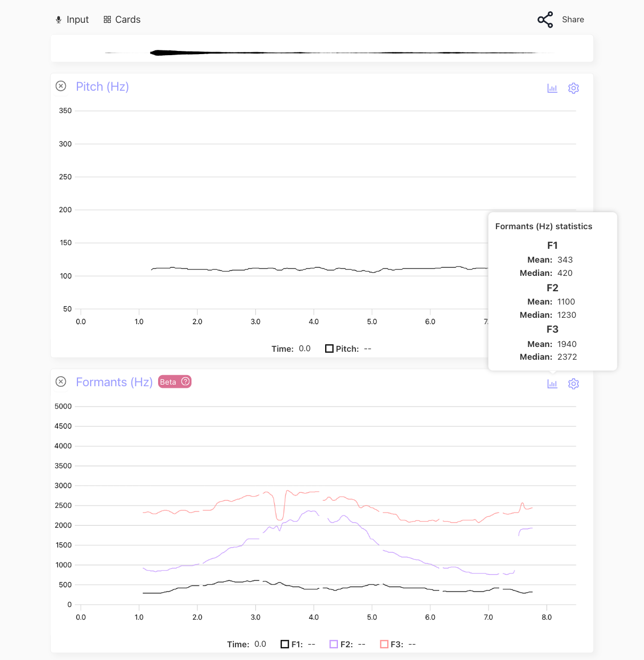Click the Share network icon

(x=545, y=20)
